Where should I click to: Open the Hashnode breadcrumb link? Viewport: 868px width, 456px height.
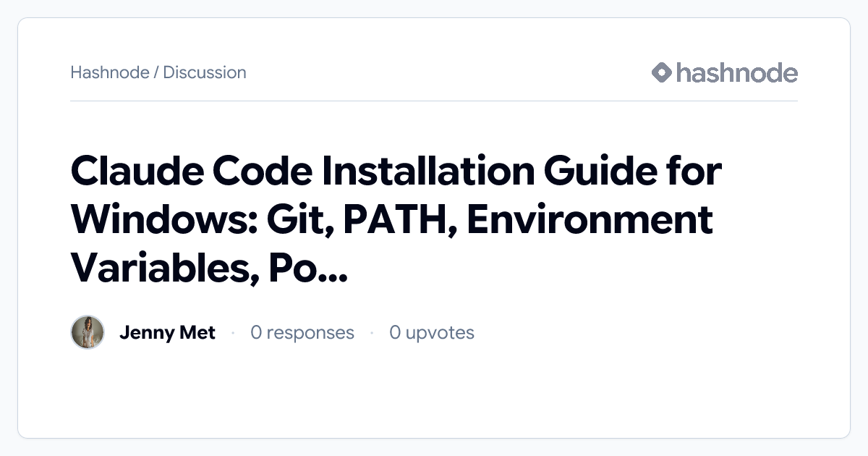(111, 72)
